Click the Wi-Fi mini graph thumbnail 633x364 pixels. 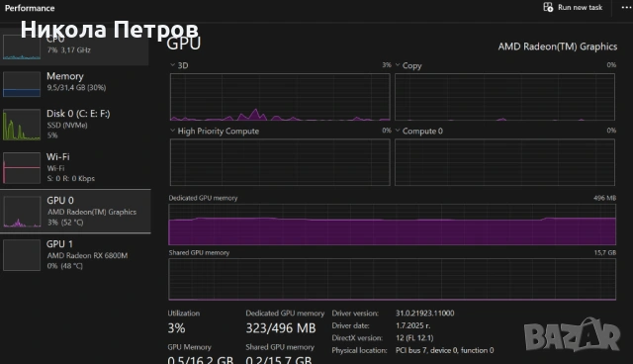[22, 167]
